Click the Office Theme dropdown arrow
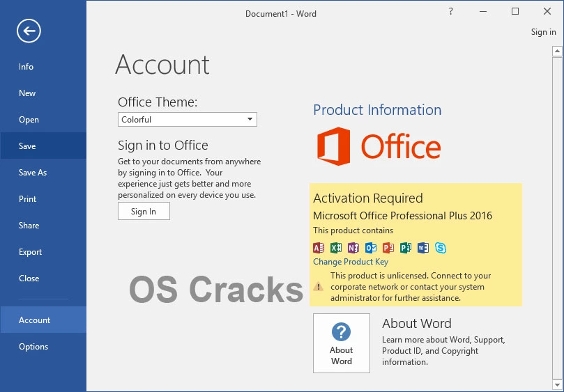The height and width of the screenshot is (392, 564). coord(250,119)
